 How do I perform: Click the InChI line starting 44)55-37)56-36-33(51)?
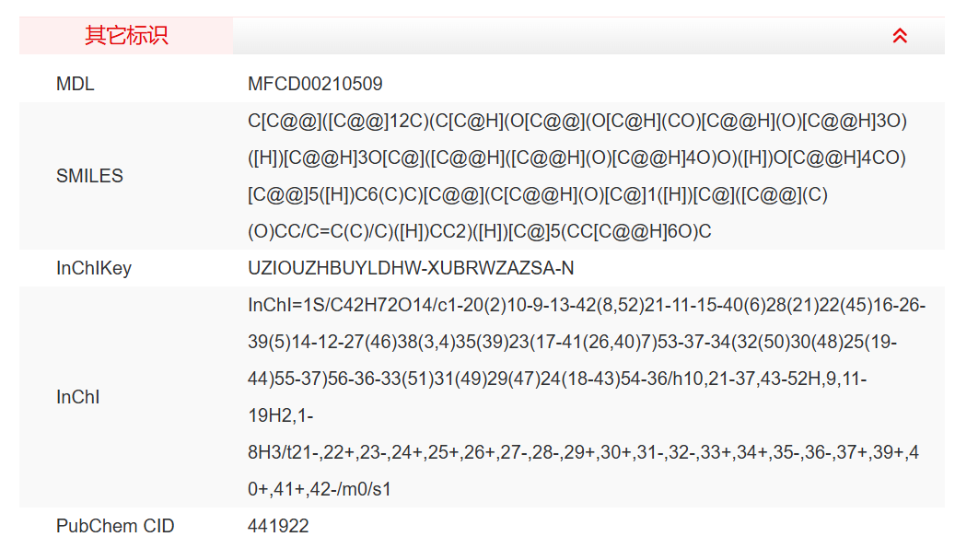coord(557,379)
